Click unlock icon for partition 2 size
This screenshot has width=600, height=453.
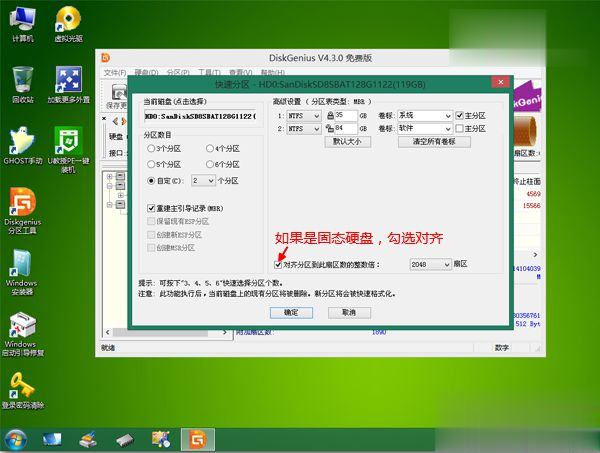click(330, 129)
